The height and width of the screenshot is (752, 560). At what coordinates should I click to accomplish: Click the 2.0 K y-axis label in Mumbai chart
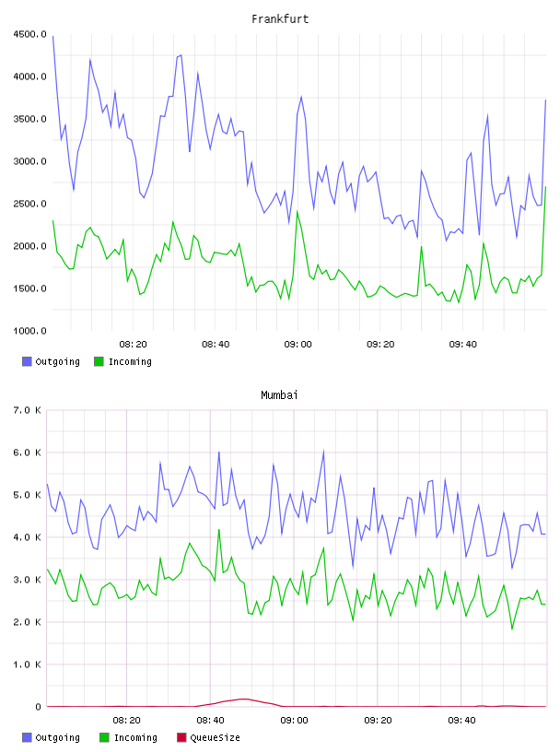27,622
